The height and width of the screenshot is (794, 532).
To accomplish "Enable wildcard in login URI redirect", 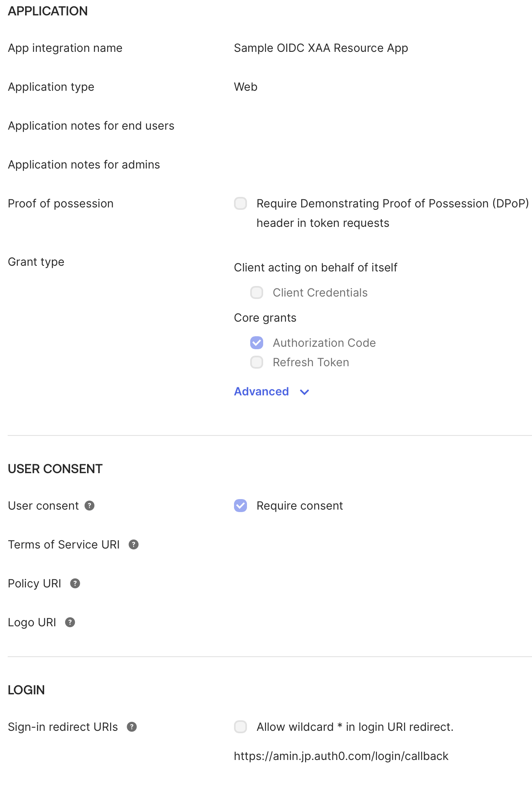I will [x=240, y=727].
